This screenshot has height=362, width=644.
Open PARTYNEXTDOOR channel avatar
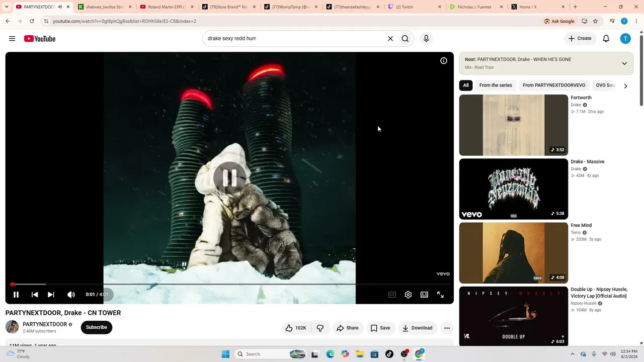point(12,327)
